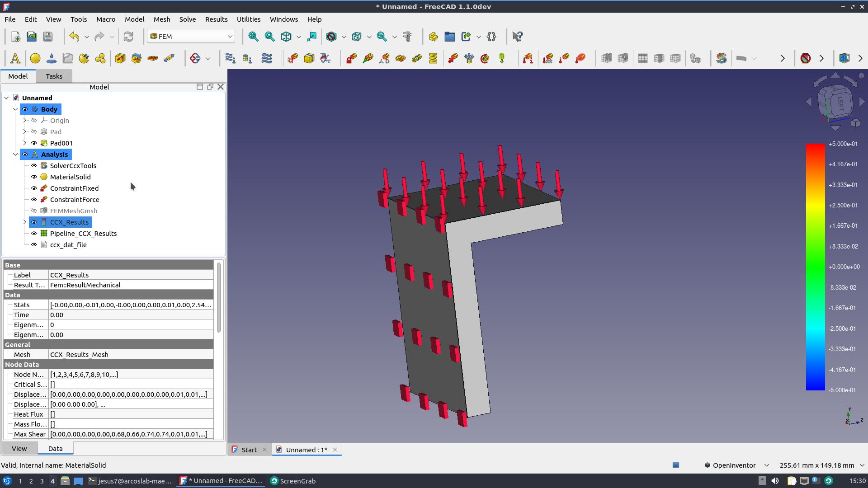Add a solid material with the yellow sphere icon

point(35,58)
